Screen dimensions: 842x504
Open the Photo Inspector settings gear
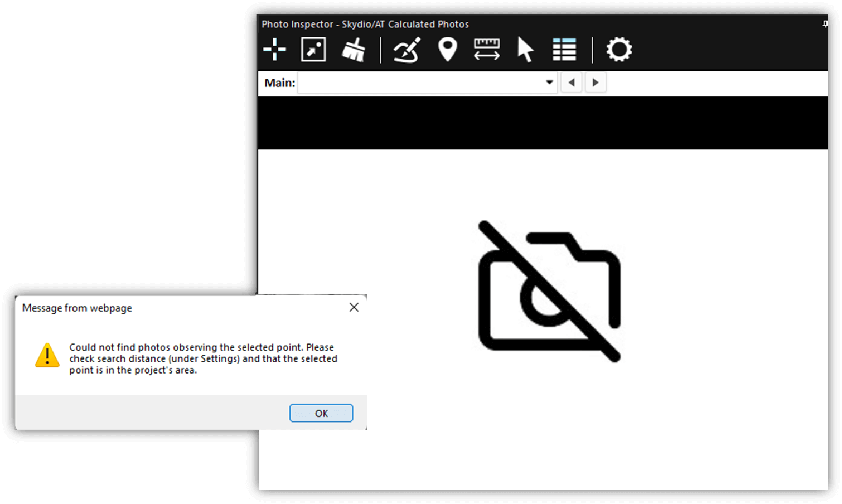pos(620,49)
